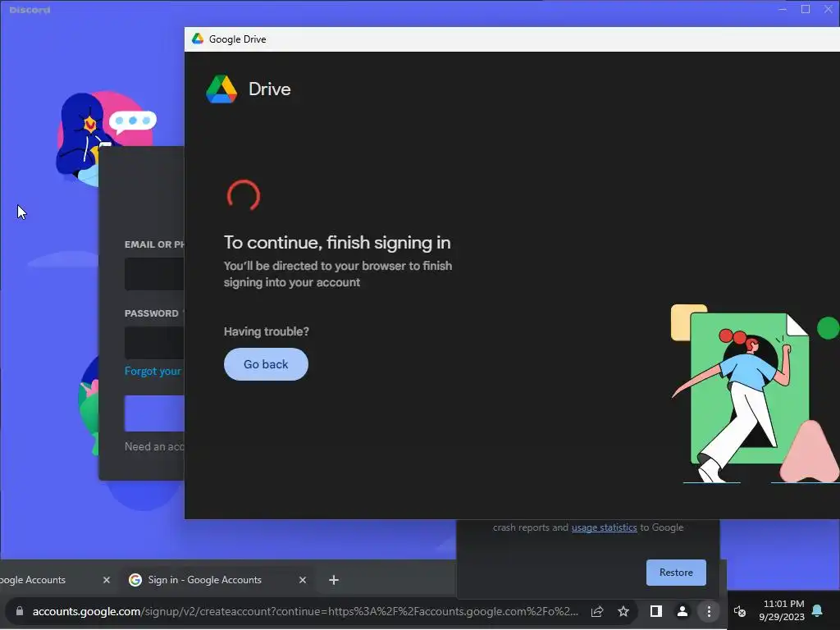840x630 pixels.
Task: Open the Chrome profile icon
Action: pos(682,611)
